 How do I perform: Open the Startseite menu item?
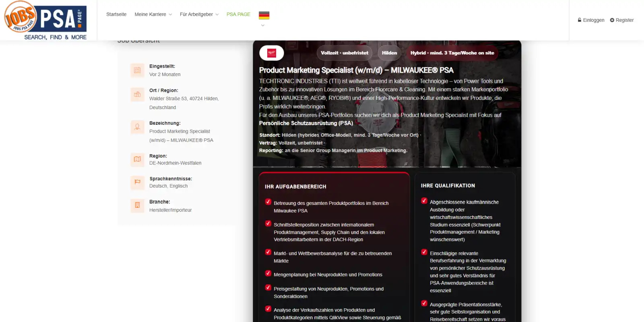tap(116, 14)
